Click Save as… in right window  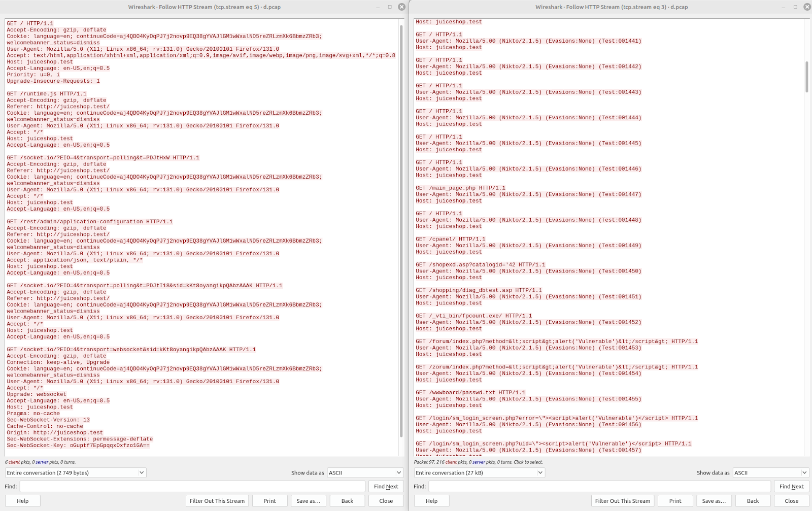pos(714,501)
